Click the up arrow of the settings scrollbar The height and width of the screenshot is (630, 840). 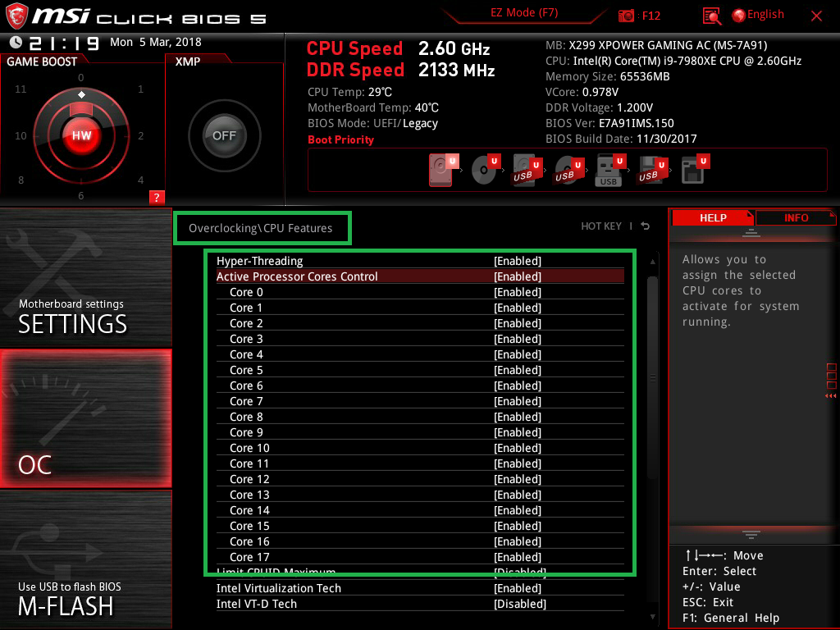(x=652, y=262)
